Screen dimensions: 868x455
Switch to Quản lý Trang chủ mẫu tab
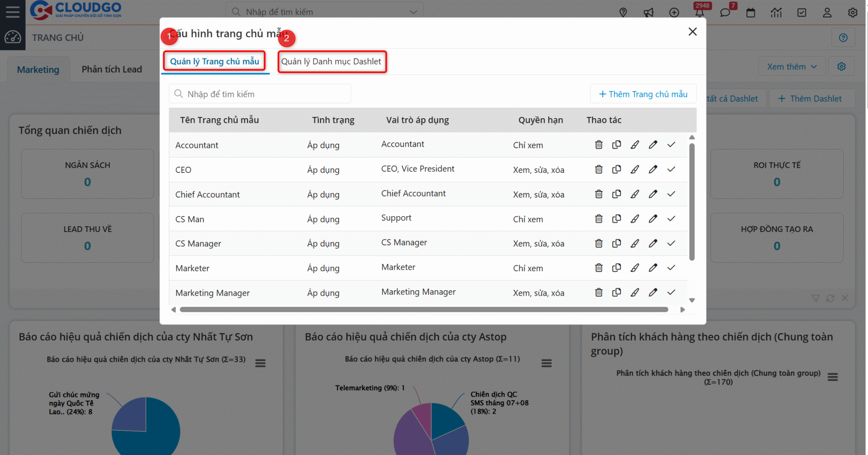214,61
